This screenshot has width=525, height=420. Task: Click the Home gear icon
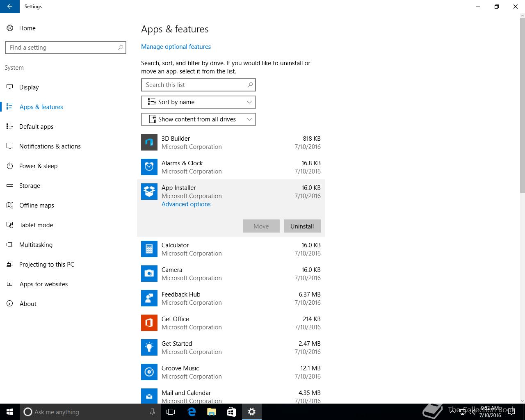[x=10, y=28]
